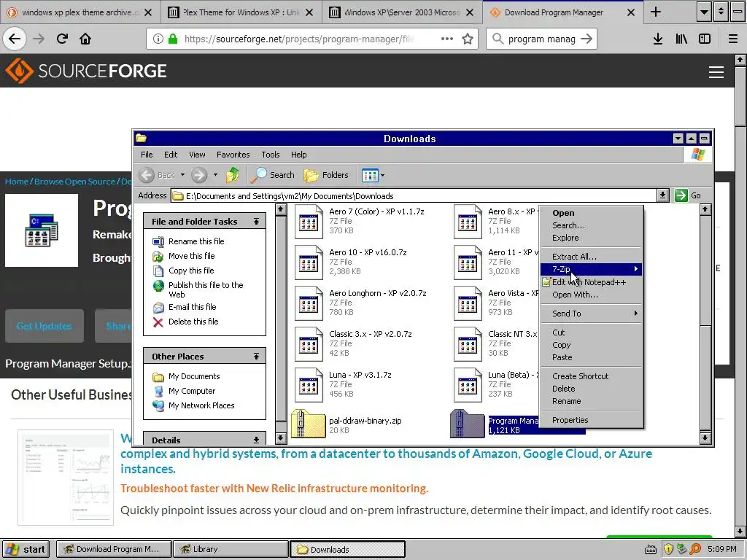Viewport: 747px width, 560px height.
Task: Click Firefox search box
Action: (x=542, y=39)
